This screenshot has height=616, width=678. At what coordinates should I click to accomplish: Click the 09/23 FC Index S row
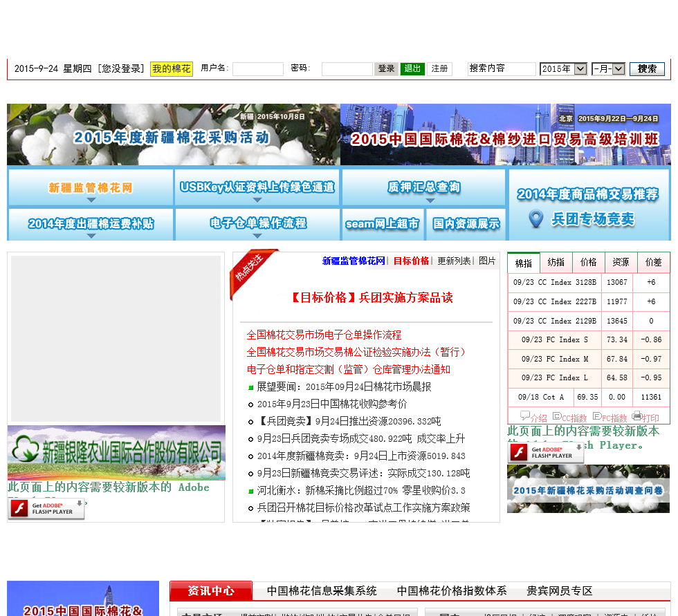[589, 339]
